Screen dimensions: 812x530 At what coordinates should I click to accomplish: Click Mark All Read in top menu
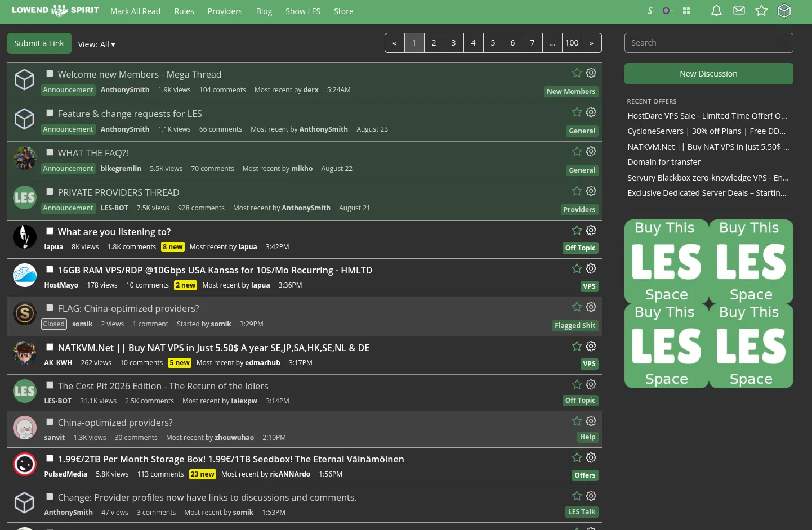(135, 11)
